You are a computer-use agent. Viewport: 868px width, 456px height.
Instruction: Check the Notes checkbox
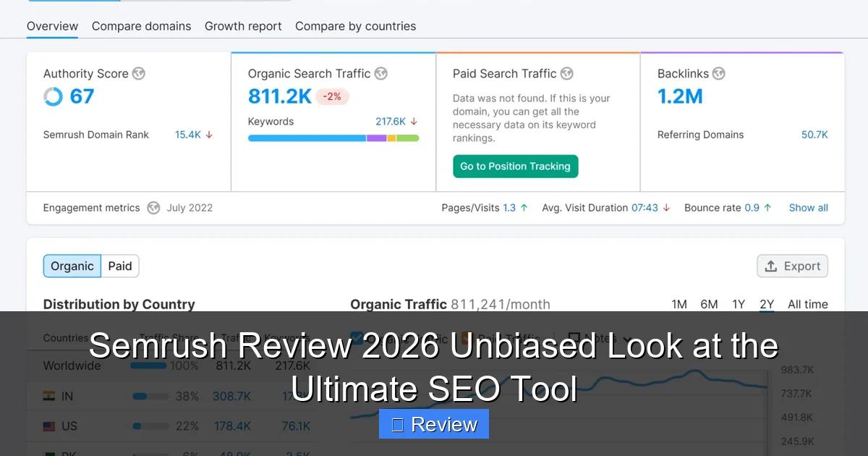(575, 337)
